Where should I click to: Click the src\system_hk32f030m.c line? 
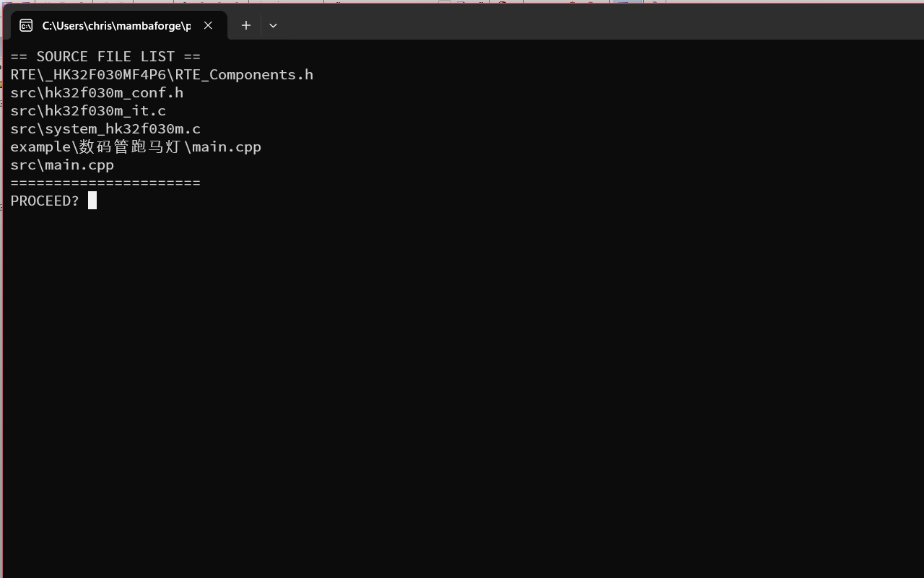[x=105, y=128]
